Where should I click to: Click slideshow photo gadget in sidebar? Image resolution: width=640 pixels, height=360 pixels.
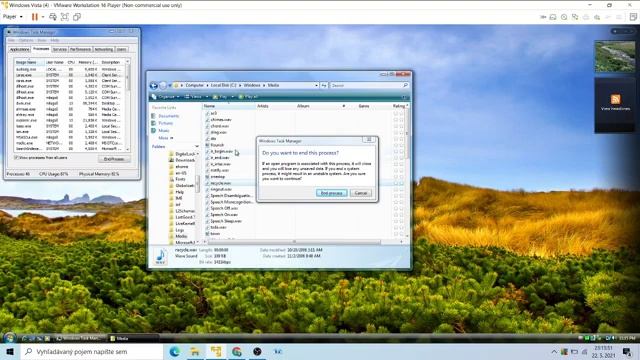pyautogui.click(x=615, y=56)
